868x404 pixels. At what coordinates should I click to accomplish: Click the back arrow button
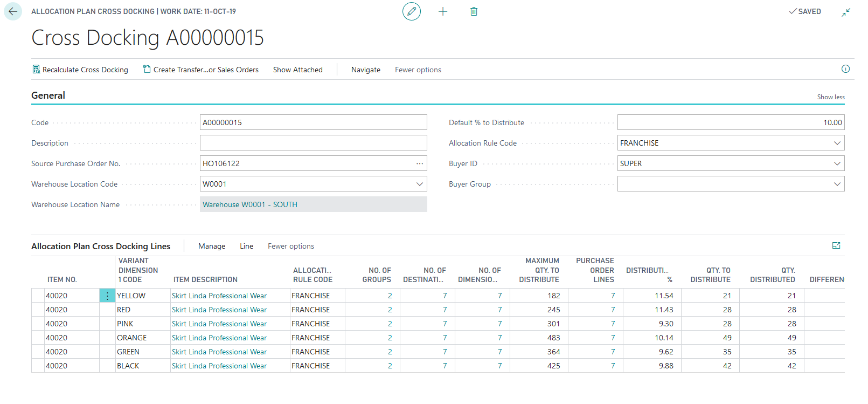pyautogui.click(x=13, y=11)
